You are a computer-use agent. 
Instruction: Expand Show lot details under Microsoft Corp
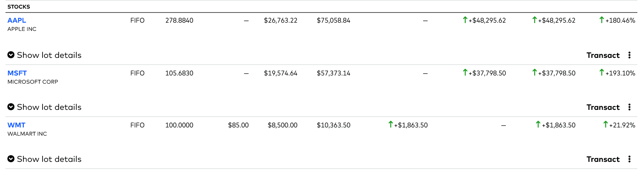tap(44, 107)
